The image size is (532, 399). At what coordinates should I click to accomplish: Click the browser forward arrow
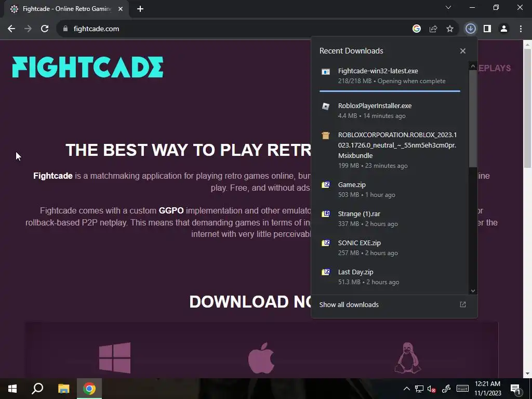[x=28, y=29]
